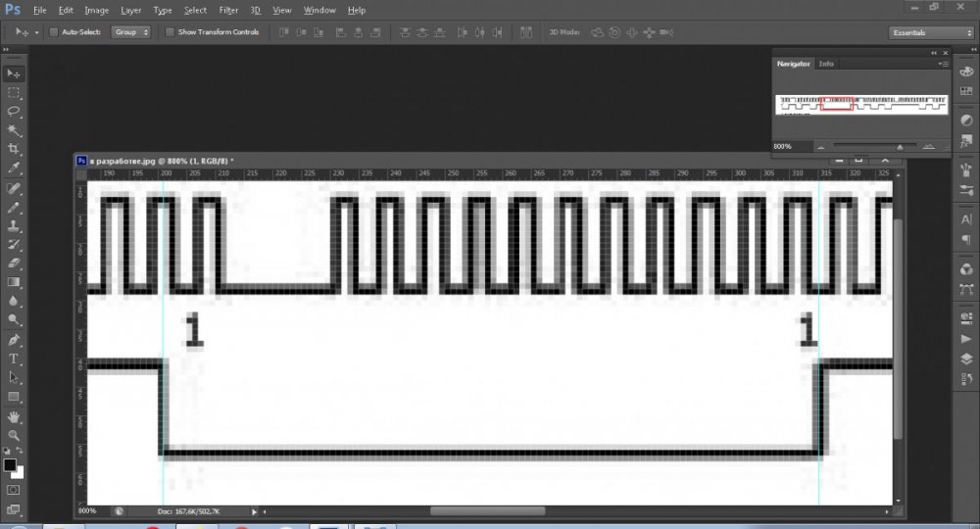Viewport: 980px width, 529px height.
Task: Select the Clone Stamp tool
Action: [13, 225]
